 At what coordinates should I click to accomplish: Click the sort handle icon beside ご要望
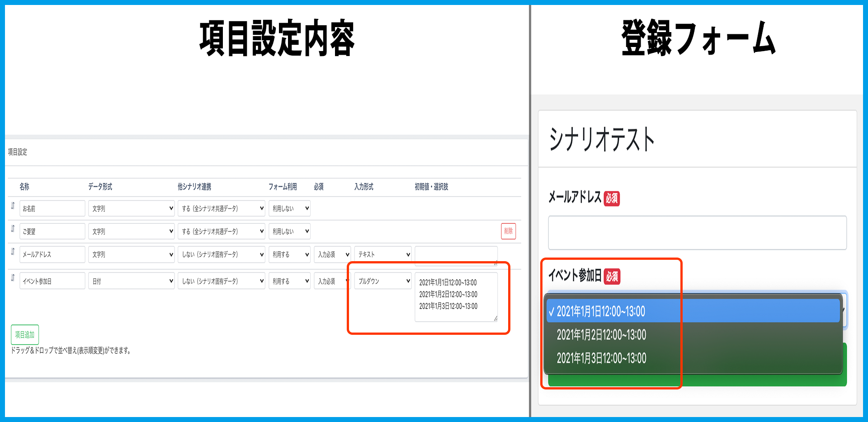pos(13,229)
